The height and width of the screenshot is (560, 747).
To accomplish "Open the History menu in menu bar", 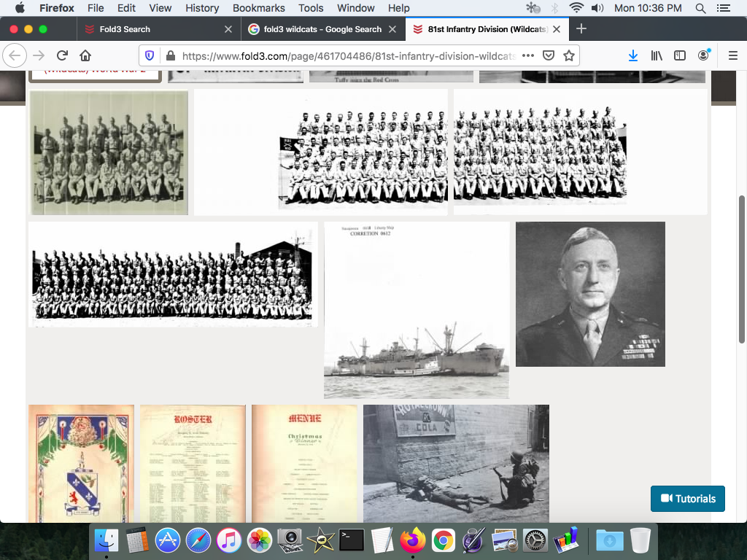I will point(202,8).
